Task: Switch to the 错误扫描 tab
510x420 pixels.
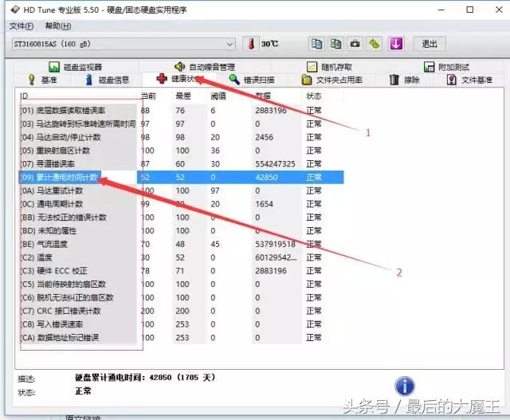Action: tap(252, 80)
